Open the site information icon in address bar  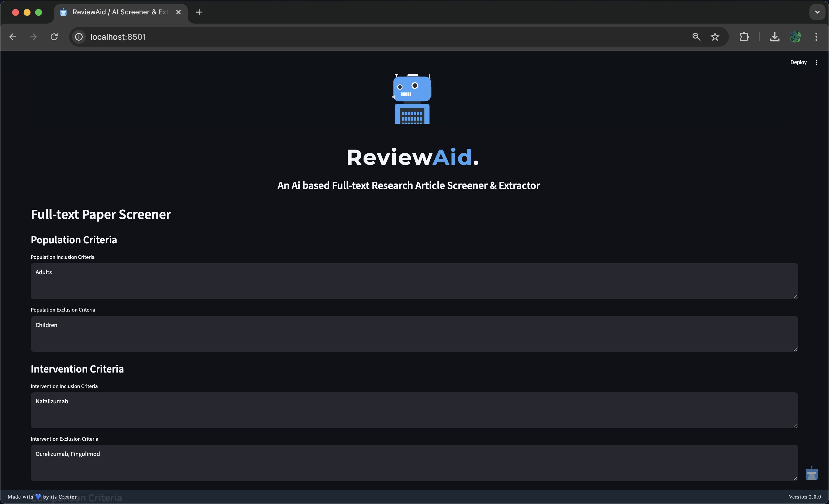(x=78, y=37)
